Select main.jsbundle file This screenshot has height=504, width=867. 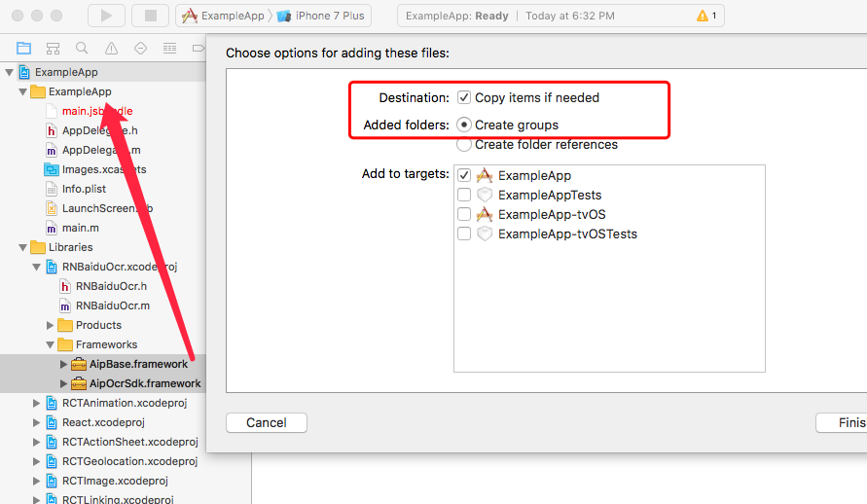pyautogui.click(x=97, y=111)
